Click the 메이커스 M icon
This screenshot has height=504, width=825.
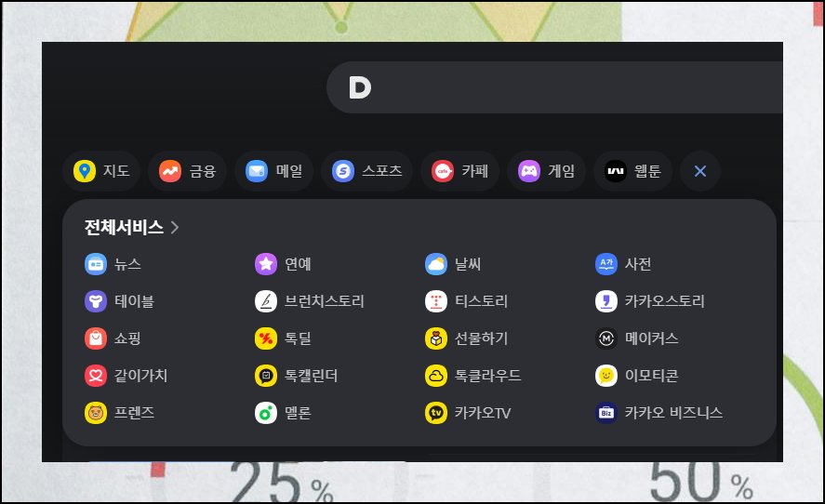tap(606, 338)
